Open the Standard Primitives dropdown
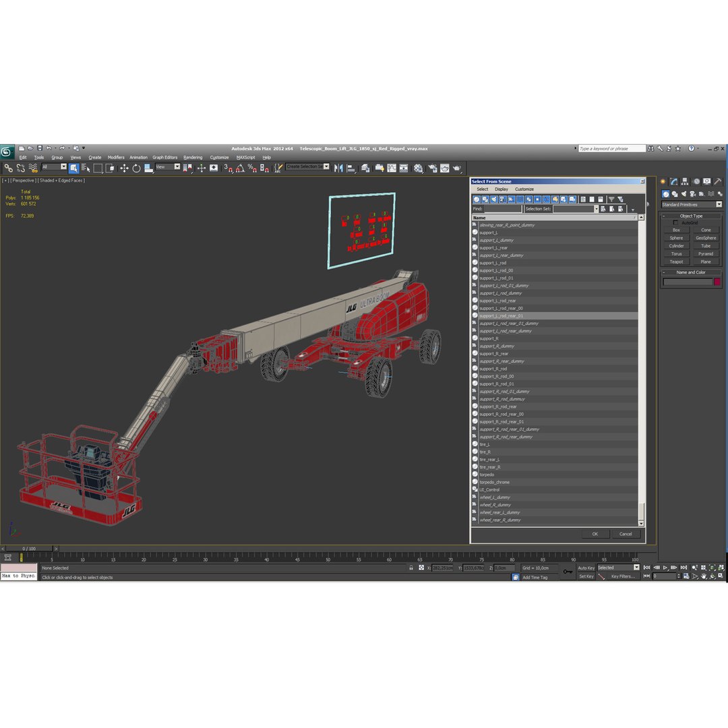 click(x=692, y=204)
